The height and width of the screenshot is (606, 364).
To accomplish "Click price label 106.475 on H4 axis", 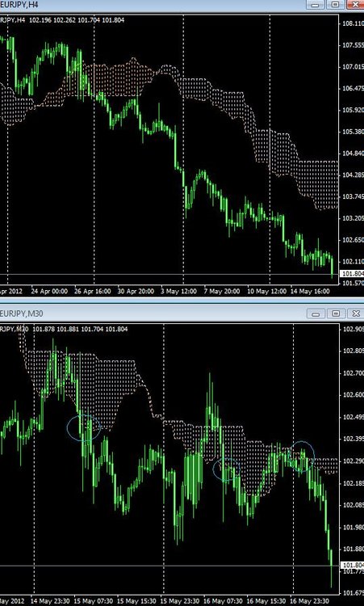I will [353, 89].
